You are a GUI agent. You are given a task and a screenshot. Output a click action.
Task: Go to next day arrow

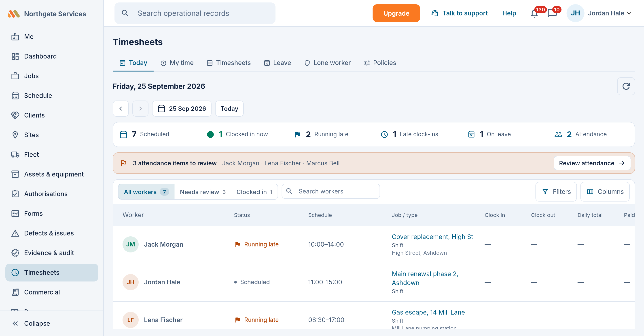pos(140,108)
